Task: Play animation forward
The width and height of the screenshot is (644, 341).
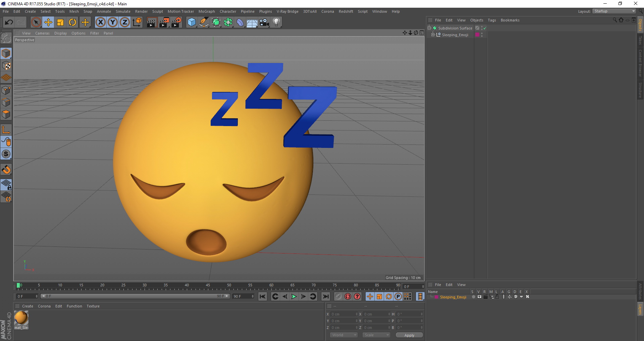Action: click(294, 296)
